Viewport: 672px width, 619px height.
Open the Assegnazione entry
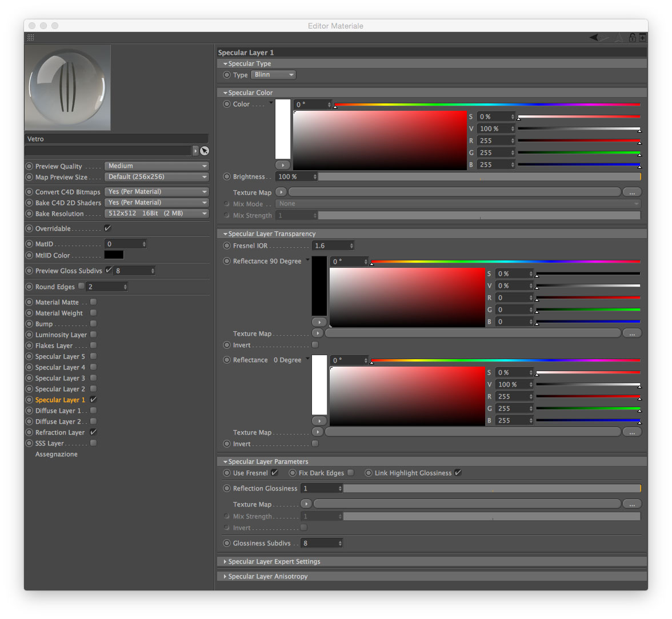click(x=56, y=454)
